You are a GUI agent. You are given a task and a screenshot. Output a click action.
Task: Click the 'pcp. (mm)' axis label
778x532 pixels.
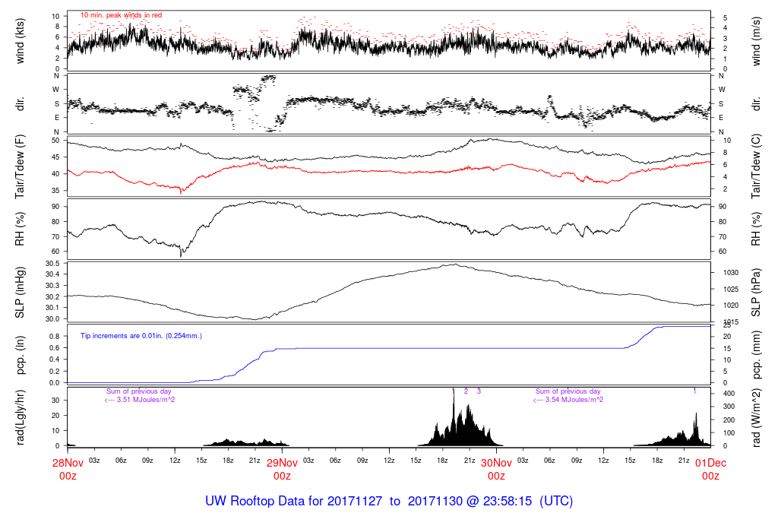pos(756,355)
